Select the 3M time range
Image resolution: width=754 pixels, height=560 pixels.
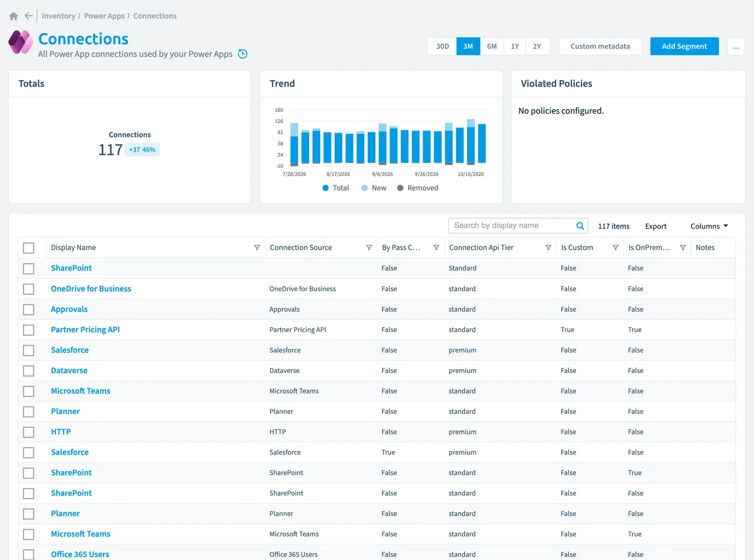tap(468, 47)
